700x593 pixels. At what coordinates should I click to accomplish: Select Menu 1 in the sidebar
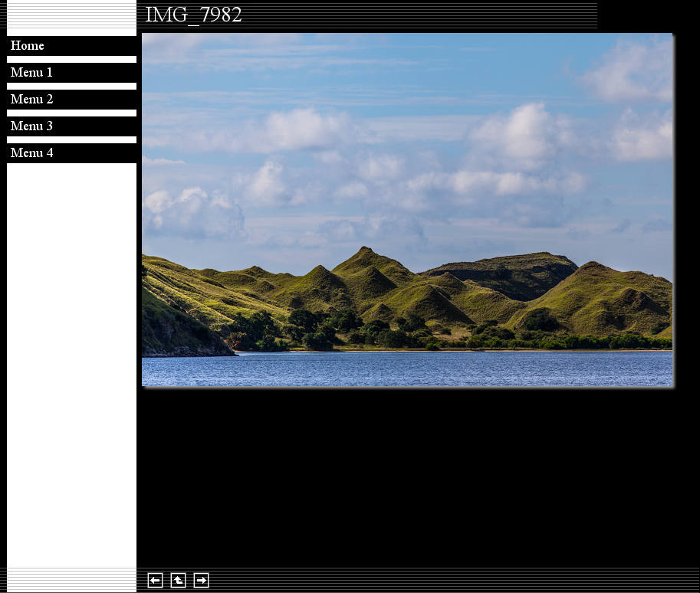(x=31, y=73)
